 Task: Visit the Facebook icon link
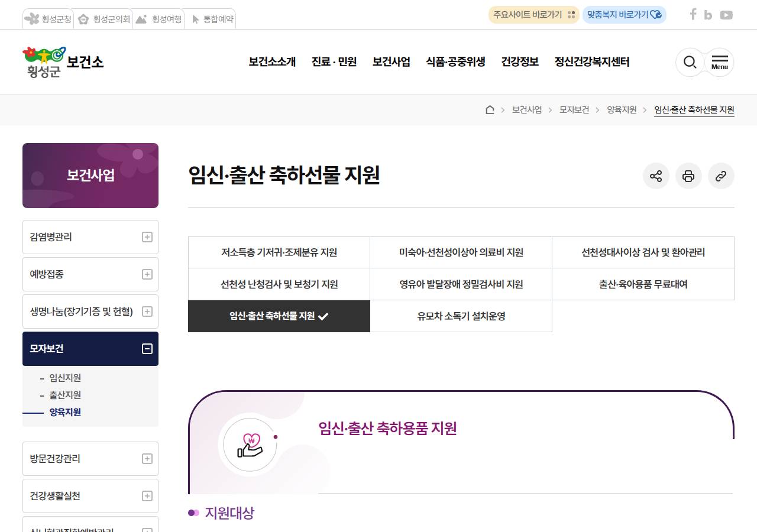[x=693, y=15]
